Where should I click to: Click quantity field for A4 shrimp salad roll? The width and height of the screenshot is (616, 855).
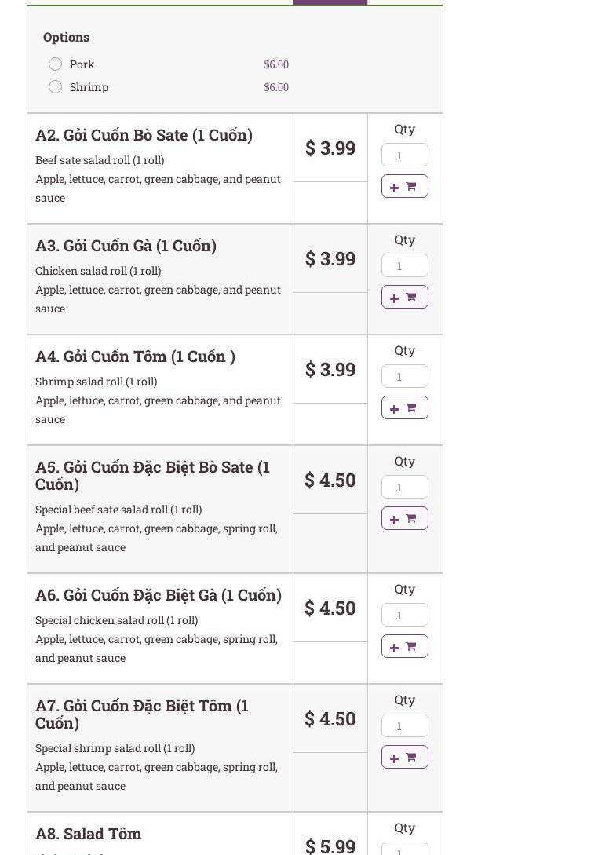(404, 376)
